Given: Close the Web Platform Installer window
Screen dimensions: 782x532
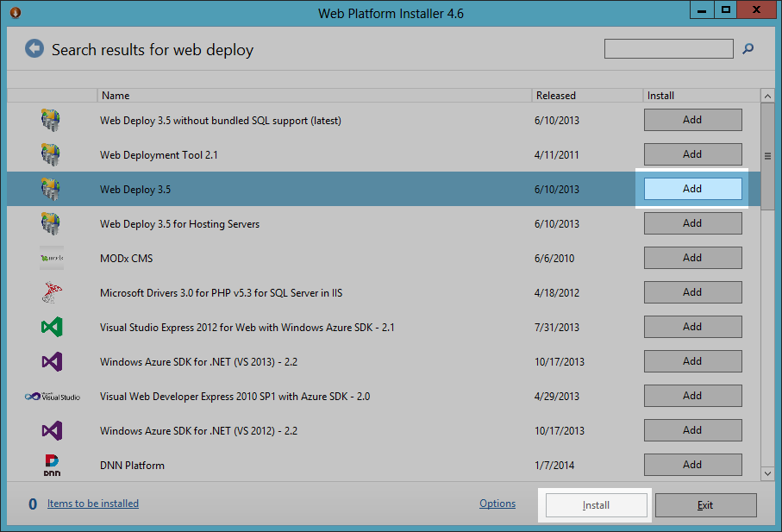Looking at the screenshot, I should [756, 10].
